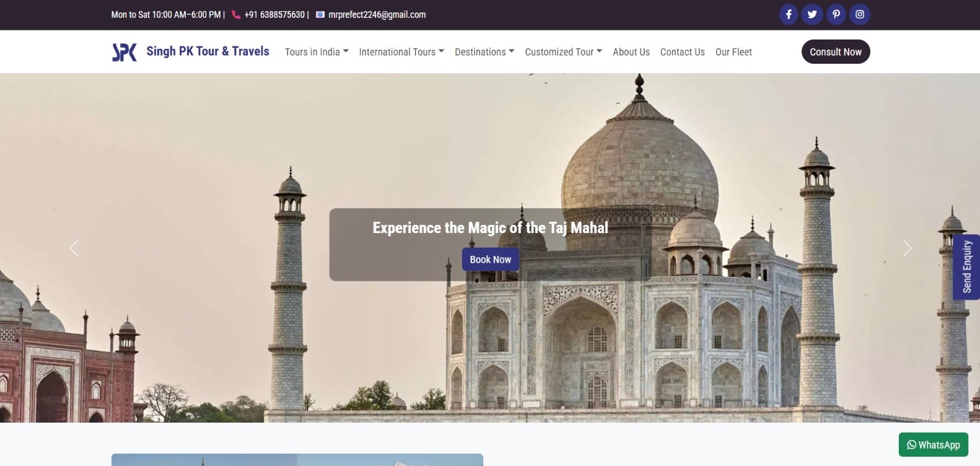Open the Our Fleet page
Viewport: 980px width, 466px height.
click(x=733, y=52)
